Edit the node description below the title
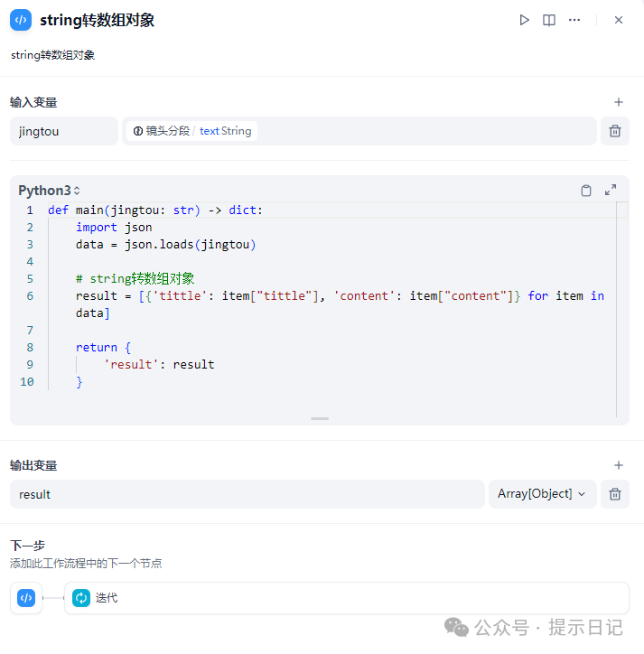The image size is (644, 654). point(53,55)
